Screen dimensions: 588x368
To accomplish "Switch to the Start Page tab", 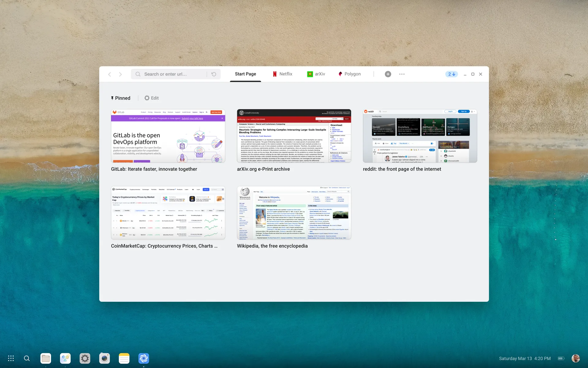I will 245,74.
